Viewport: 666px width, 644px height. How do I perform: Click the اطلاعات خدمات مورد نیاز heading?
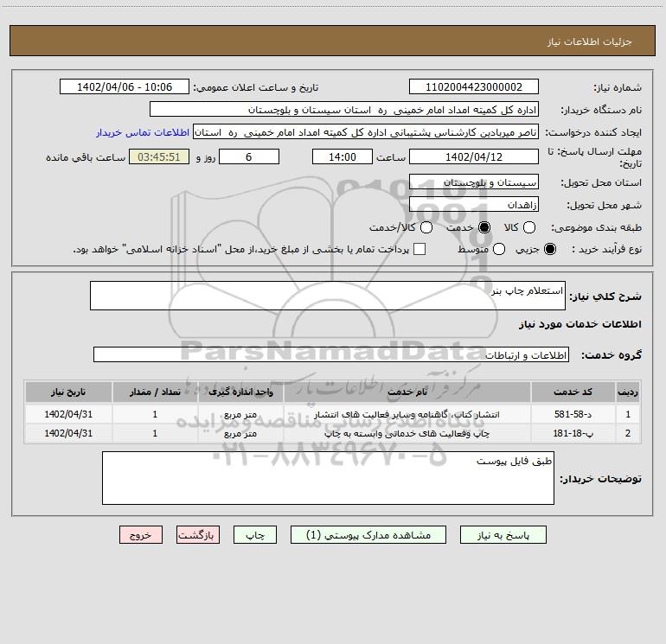[580, 324]
